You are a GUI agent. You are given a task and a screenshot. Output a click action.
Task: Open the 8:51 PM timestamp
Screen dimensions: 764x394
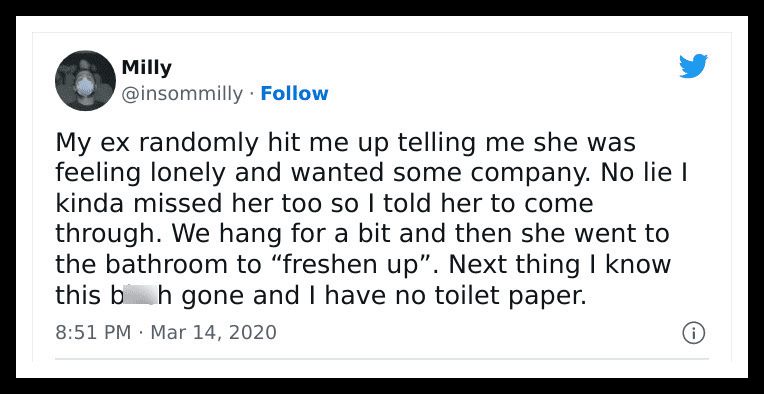[x=93, y=333]
